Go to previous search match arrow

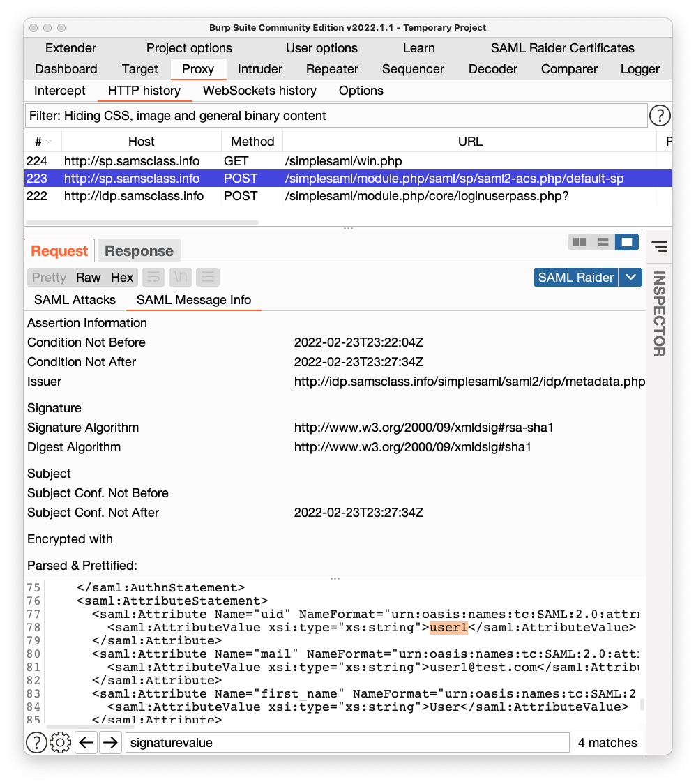pos(86,743)
